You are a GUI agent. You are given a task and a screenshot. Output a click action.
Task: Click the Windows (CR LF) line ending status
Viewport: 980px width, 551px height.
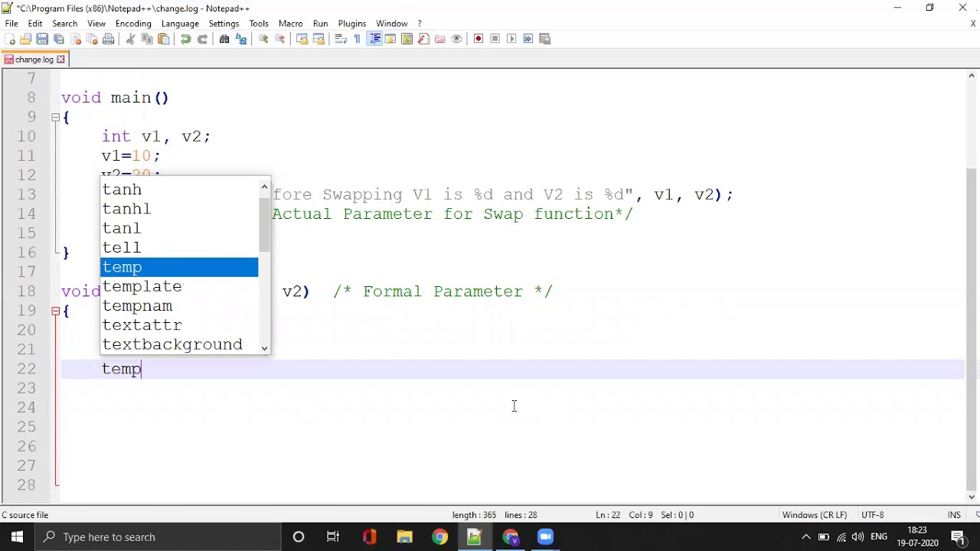[x=815, y=515]
